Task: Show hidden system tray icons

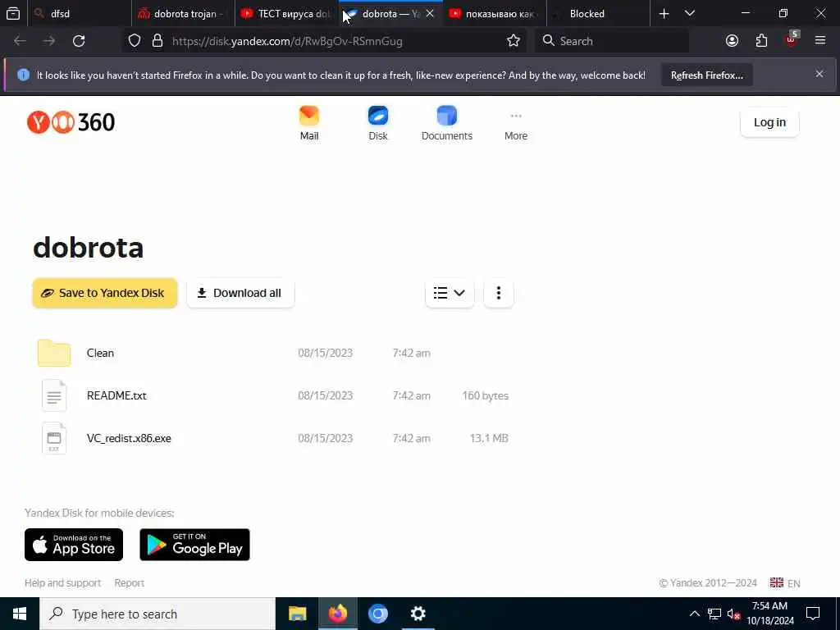Action: click(694, 614)
